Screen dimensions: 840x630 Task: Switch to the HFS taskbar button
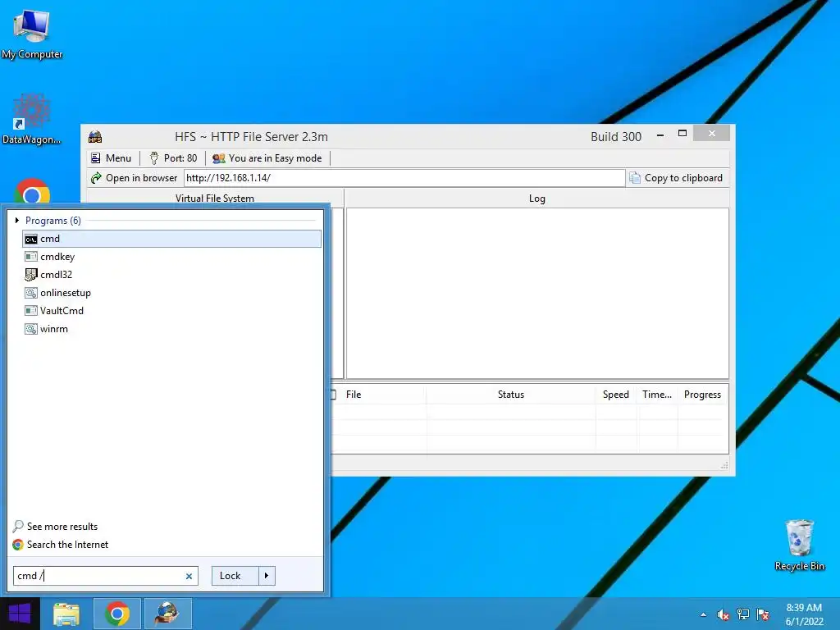[x=167, y=614]
